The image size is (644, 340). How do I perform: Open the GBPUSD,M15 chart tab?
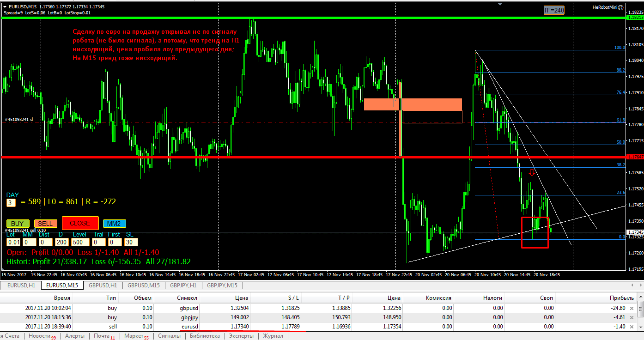(x=144, y=285)
